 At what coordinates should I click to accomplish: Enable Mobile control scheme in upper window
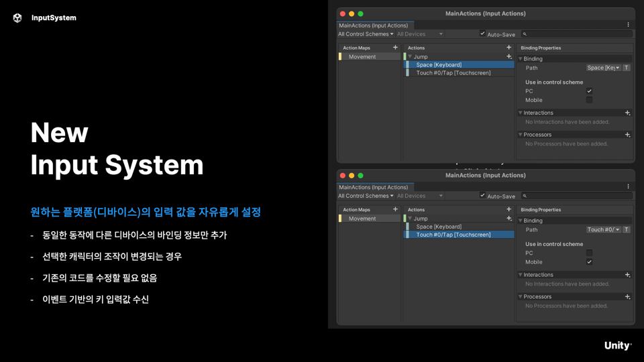tap(590, 100)
